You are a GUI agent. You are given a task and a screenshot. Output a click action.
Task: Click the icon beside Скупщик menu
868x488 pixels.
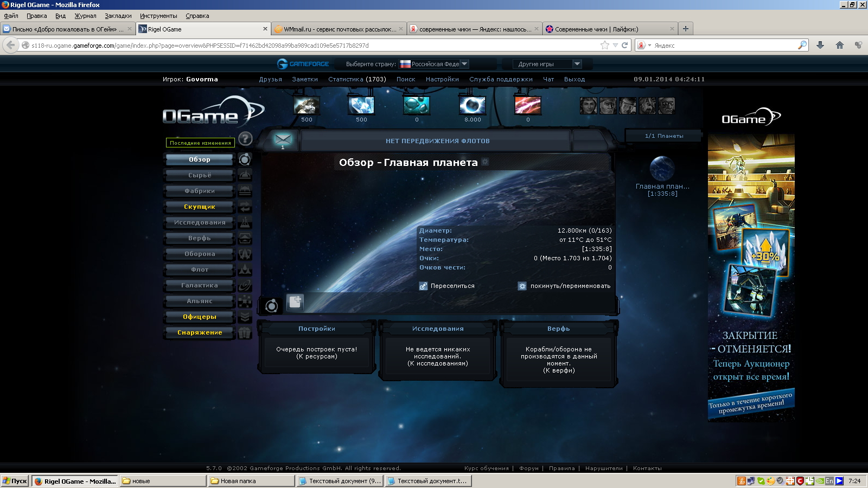point(245,206)
